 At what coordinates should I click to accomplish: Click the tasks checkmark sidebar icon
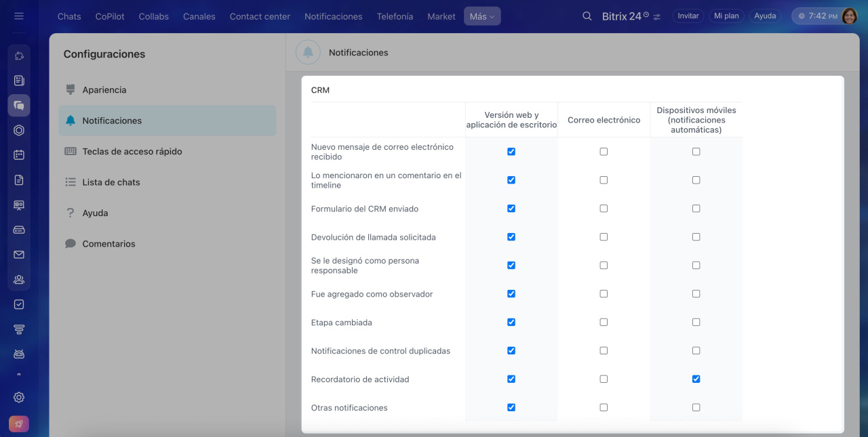tap(19, 304)
